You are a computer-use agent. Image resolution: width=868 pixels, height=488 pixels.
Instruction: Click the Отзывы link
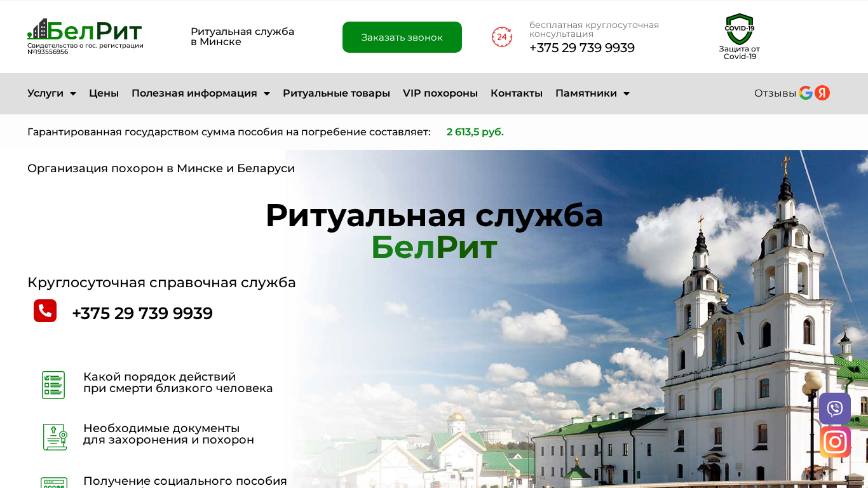pyautogui.click(x=775, y=93)
